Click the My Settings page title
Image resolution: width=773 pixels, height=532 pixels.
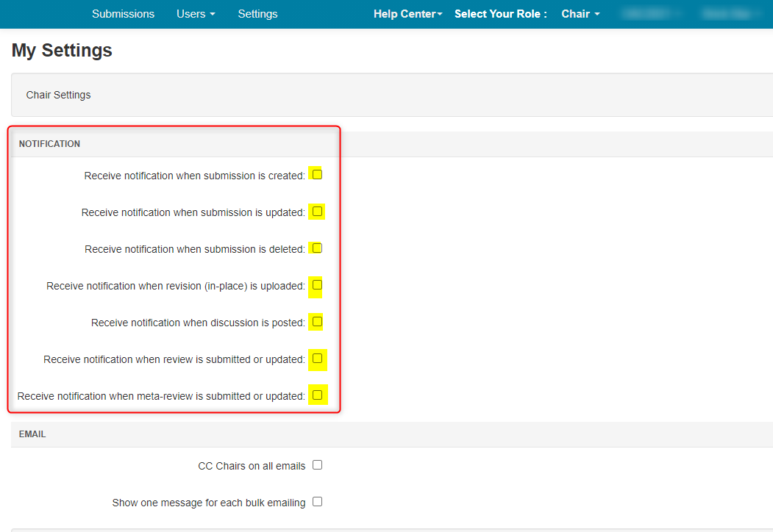click(x=62, y=50)
